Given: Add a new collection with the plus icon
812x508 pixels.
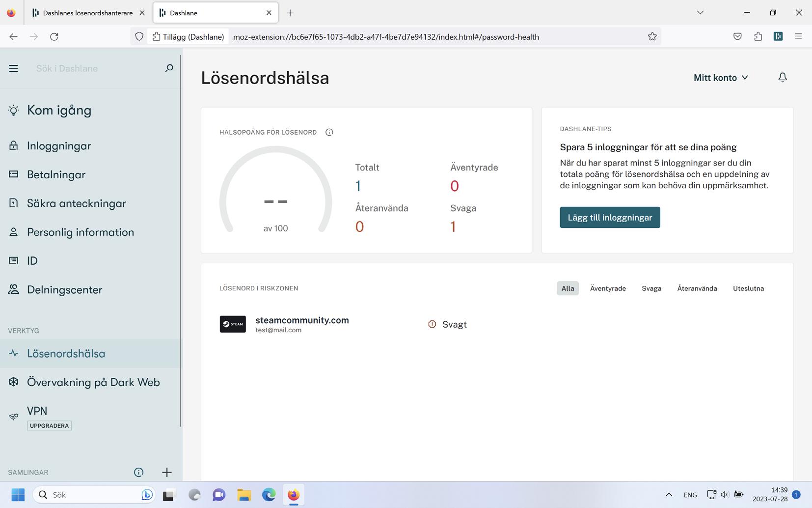Looking at the screenshot, I should click(167, 472).
